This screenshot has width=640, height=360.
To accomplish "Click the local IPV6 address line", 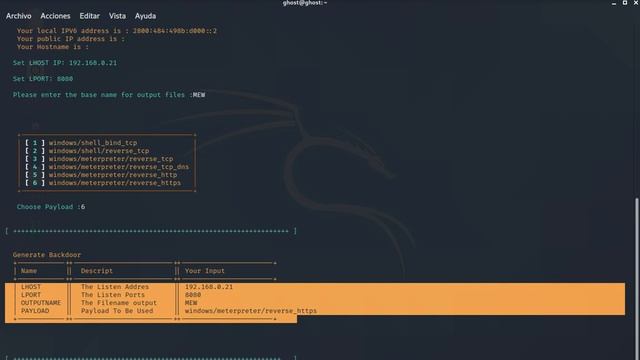I will tap(117, 31).
